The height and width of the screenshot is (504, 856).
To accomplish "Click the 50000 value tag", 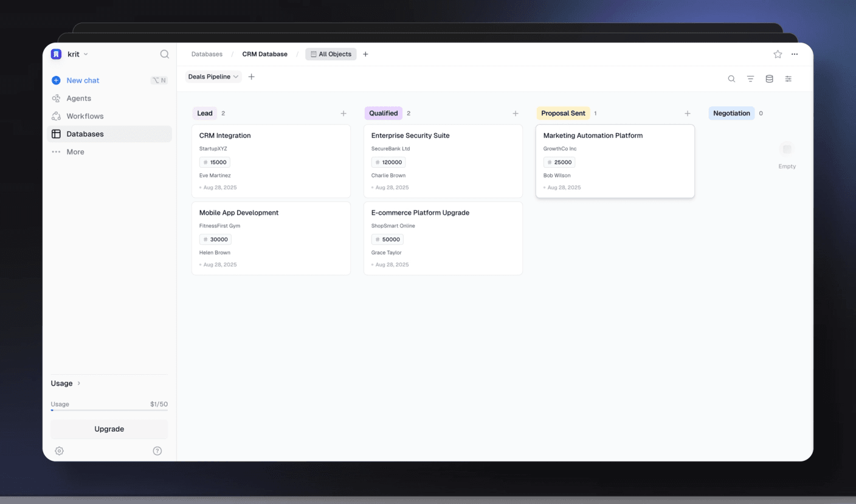I will coord(387,240).
